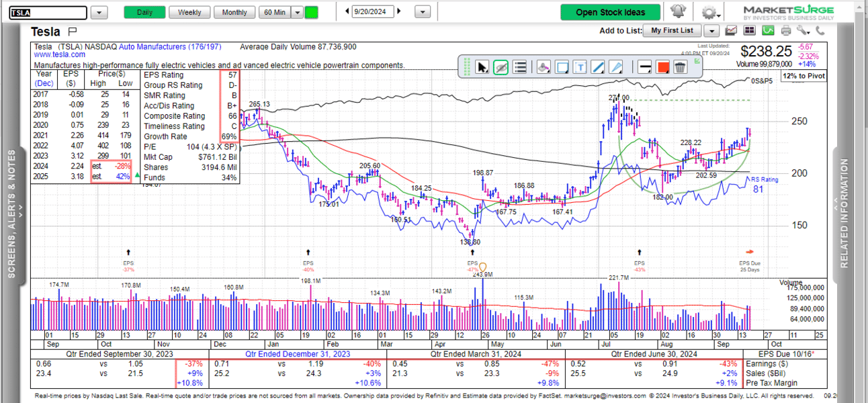Click the 12% to Pivot label
This screenshot has height=403, width=868.
pyautogui.click(x=804, y=76)
